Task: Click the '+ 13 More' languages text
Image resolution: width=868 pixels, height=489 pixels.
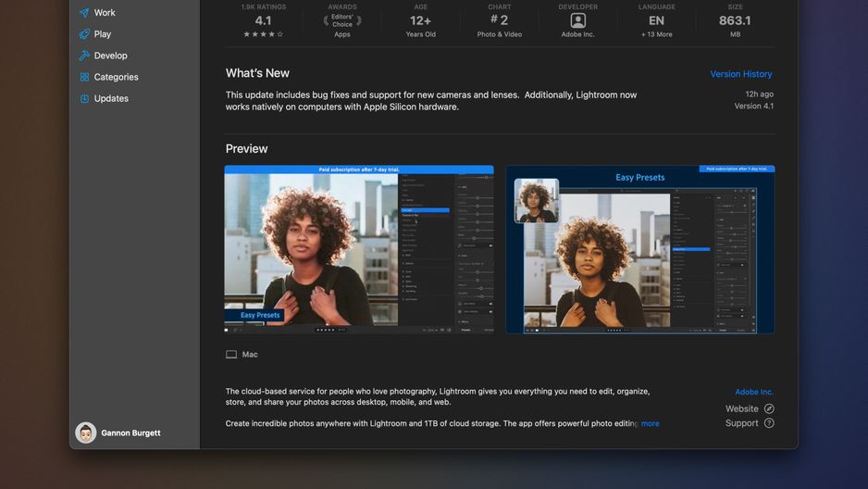Action: [656, 34]
